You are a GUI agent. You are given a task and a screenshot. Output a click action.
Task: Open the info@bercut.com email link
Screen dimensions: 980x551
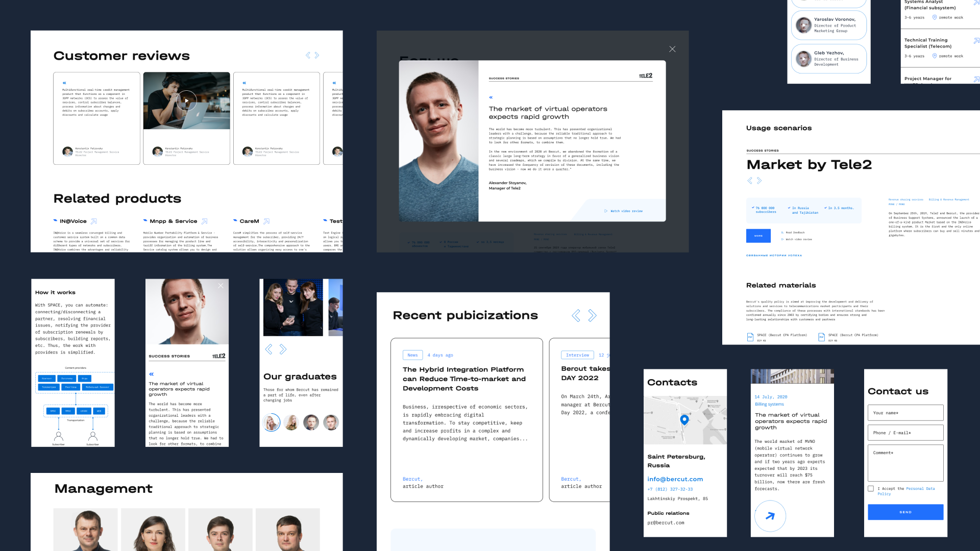click(x=675, y=479)
